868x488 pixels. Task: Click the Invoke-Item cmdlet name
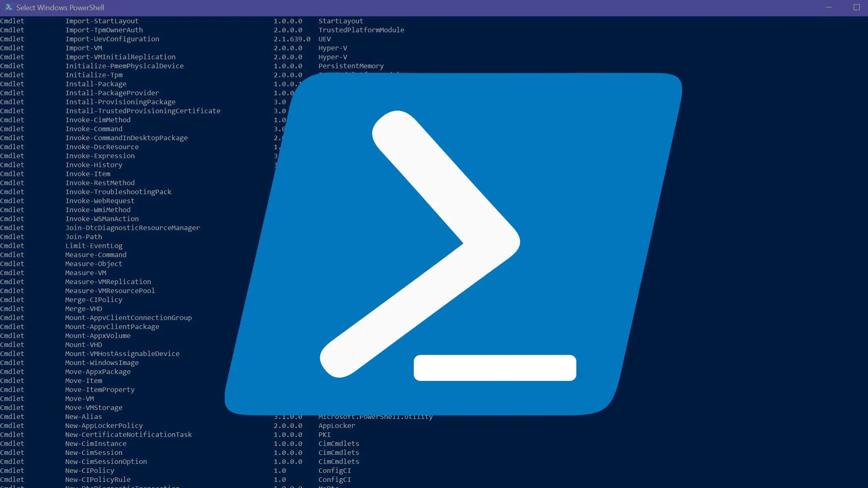[x=88, y=174]
